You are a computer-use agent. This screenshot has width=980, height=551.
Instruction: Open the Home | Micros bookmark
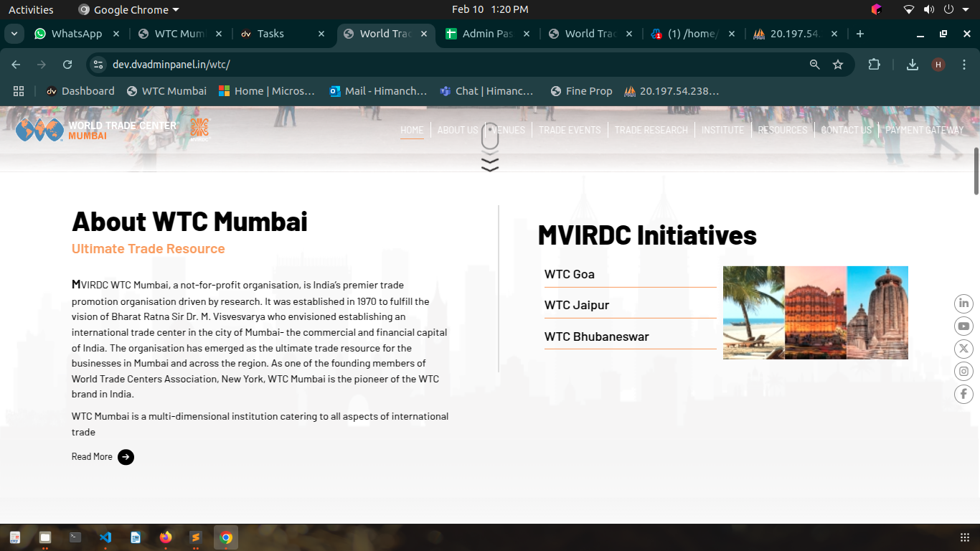pos(266,91)
